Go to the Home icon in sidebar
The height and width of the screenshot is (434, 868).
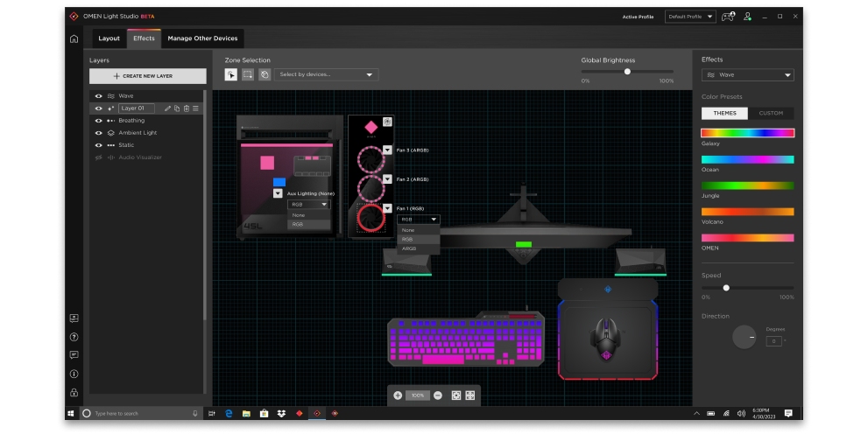tap(74, 38)
